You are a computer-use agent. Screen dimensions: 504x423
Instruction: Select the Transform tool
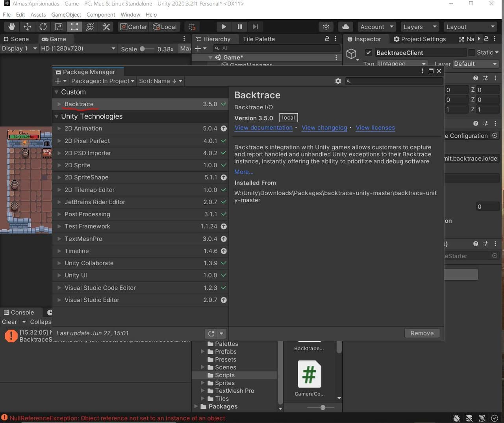(x=90, y=27)
